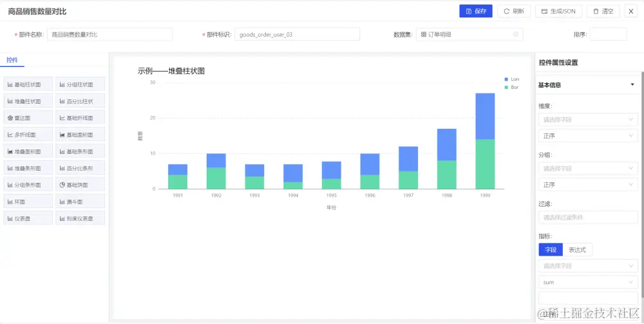Click the 清空 clear button
The width and height of the screenshot is (644, 324).
click(x=603, y=12)
